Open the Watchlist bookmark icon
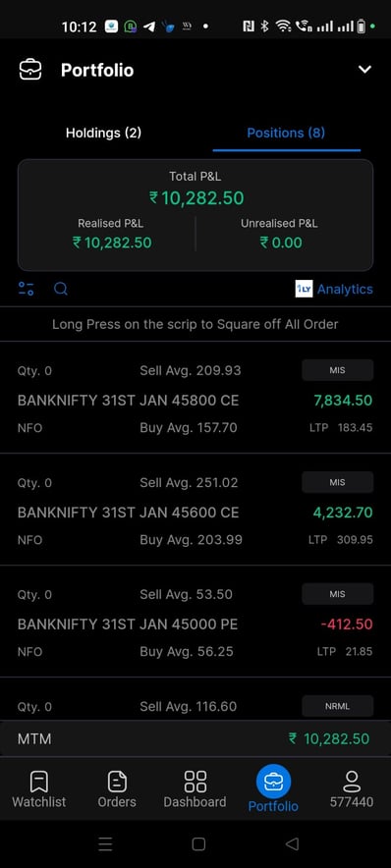The height and width of the screenshot is (868, 391). coord(38,782)
